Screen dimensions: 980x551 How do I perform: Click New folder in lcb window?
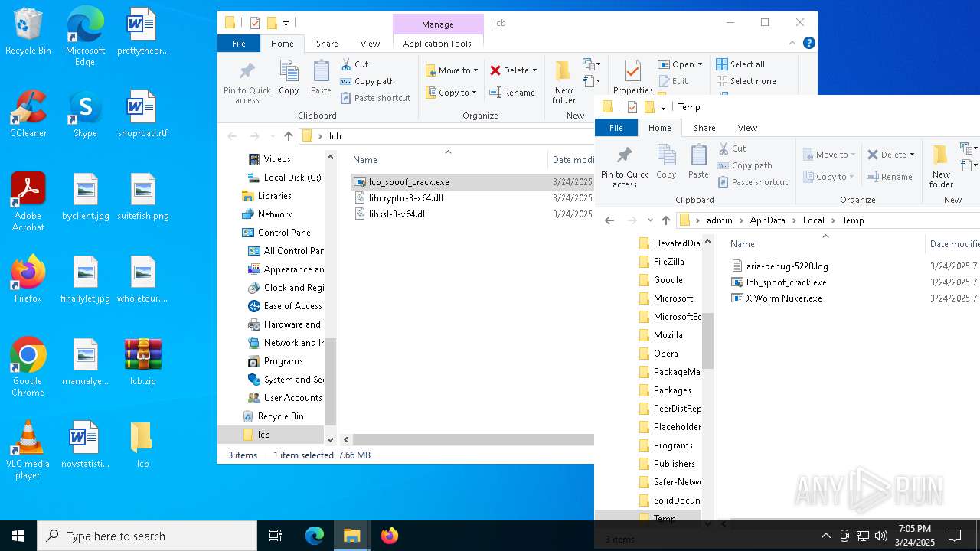[x=563, y=83]
